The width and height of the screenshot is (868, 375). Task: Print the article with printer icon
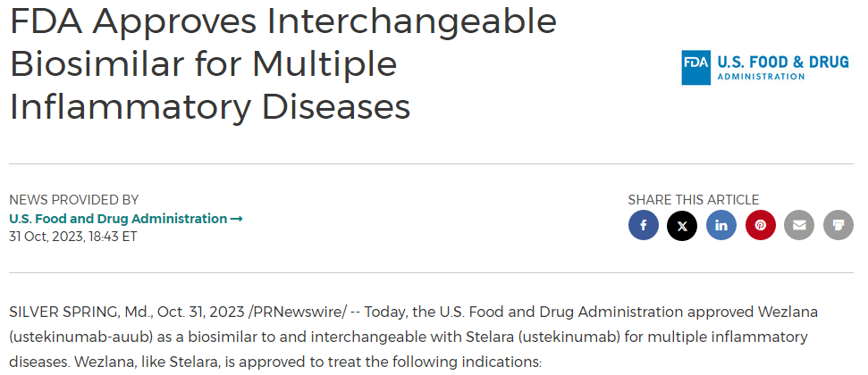838,225
